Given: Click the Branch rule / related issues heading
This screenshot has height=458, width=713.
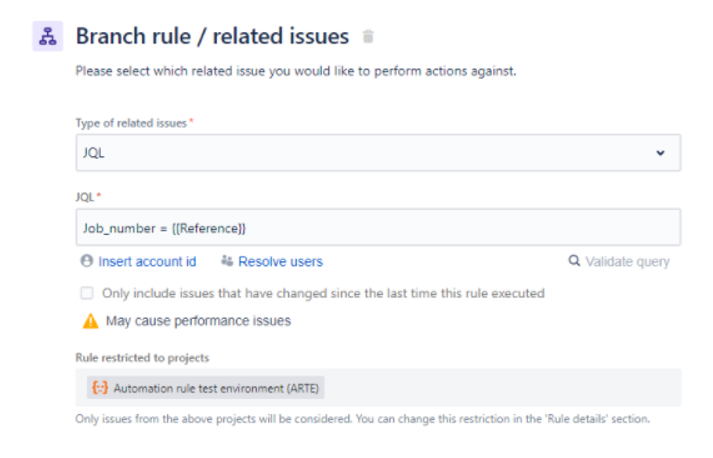Looking at the screenshot, I should pos(212,36).
